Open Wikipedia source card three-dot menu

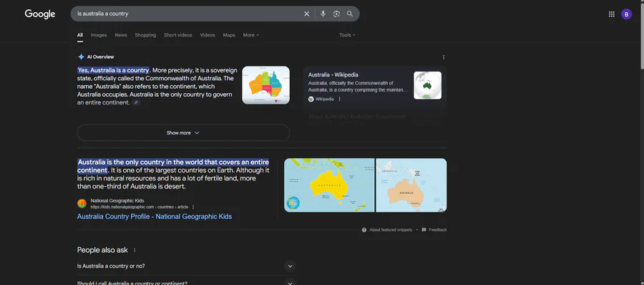point(340,99)
